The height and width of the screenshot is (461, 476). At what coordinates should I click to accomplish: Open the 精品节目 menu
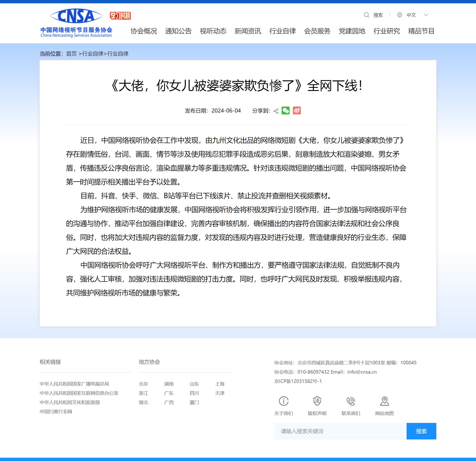point(421,31)
